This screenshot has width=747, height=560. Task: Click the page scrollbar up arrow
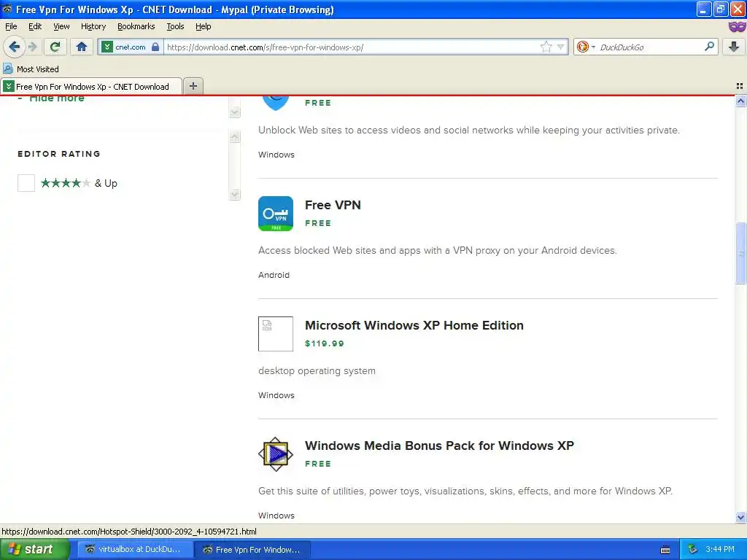(x=740, y=101)
